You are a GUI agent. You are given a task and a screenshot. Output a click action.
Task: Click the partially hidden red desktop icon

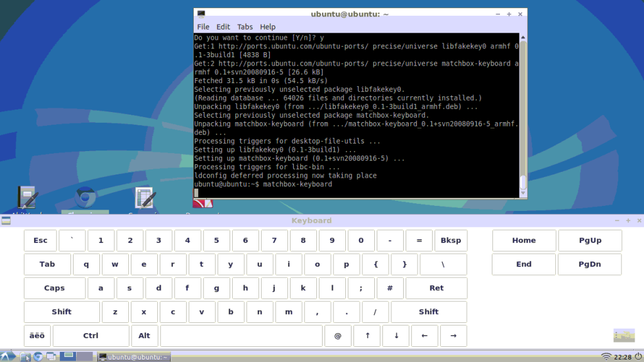tap(203, 203)
